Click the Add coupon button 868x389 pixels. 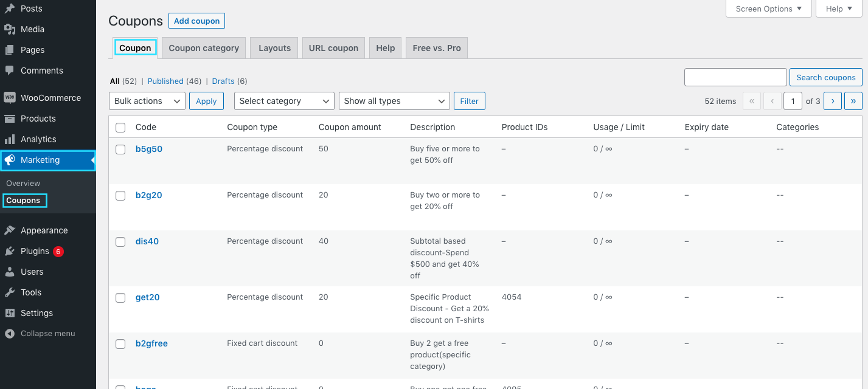coord(197,21)
